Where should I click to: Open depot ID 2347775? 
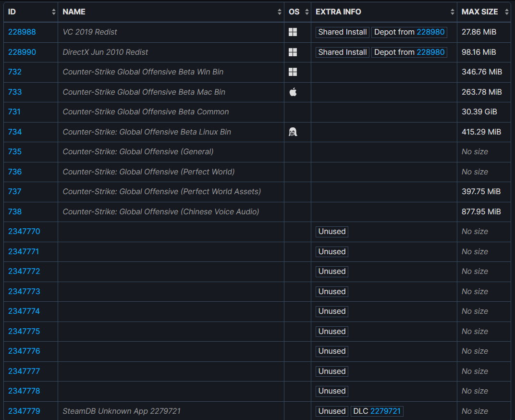click(24, 331)
